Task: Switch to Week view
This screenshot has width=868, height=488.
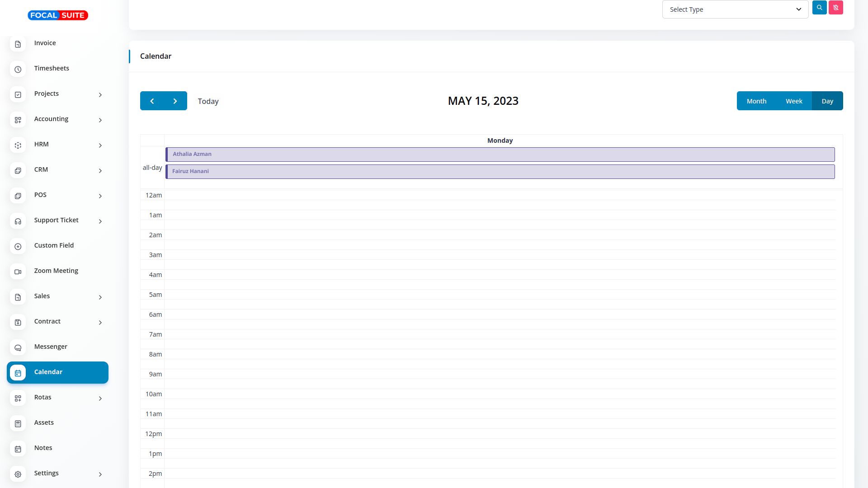Action: 794,101
